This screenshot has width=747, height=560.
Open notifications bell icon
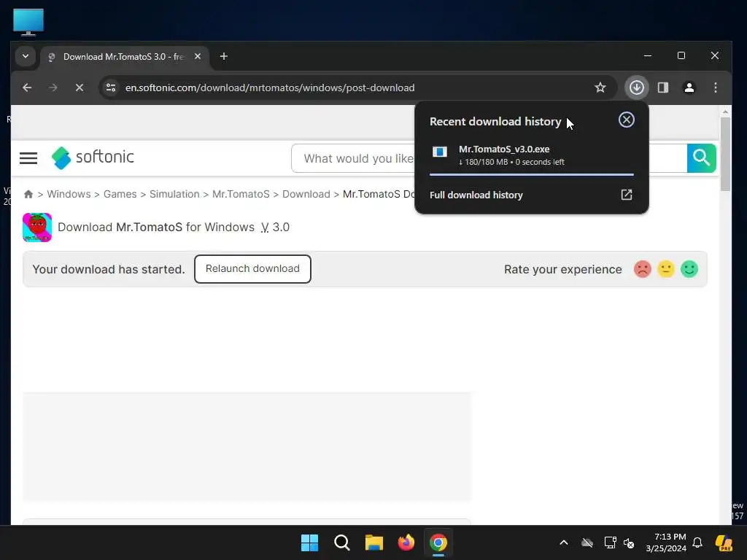[697, 542]
